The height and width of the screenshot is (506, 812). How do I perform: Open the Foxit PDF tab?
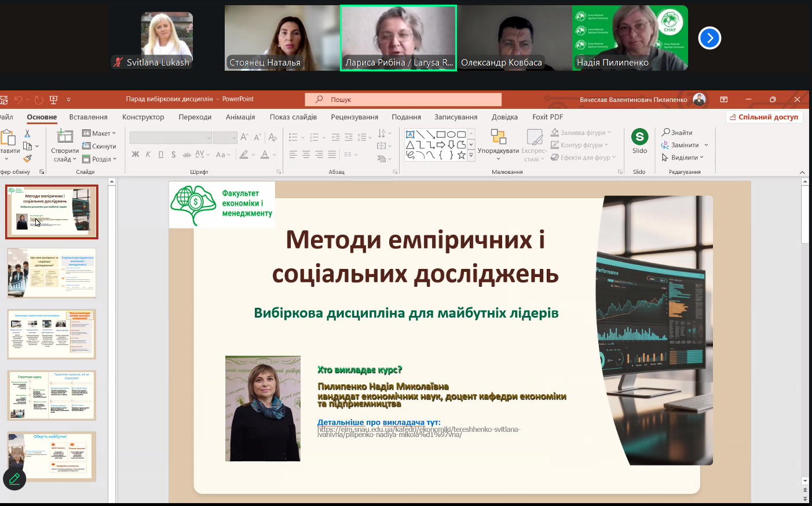(548, 117)
